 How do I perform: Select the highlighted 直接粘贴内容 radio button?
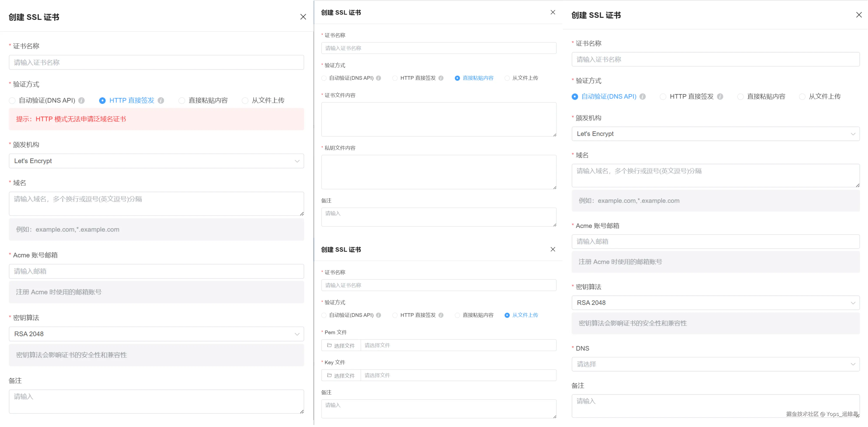coord(457,78)
